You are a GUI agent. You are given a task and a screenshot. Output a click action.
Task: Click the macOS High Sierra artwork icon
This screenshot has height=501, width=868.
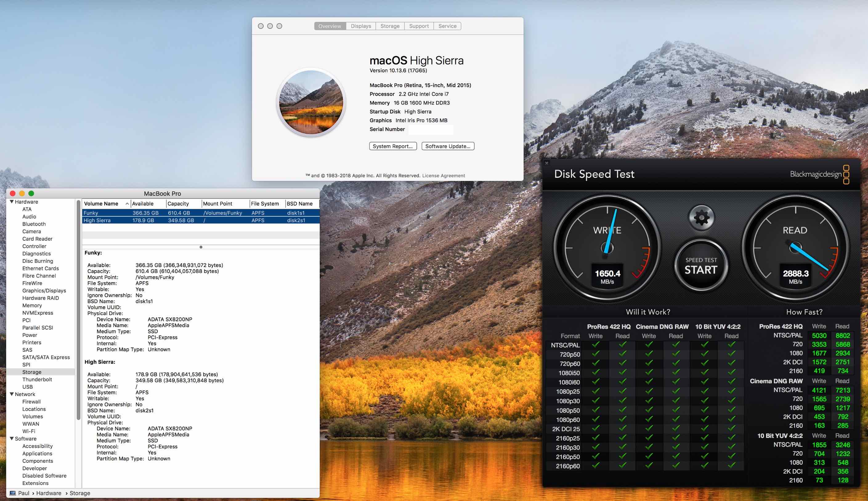point(311,102)
